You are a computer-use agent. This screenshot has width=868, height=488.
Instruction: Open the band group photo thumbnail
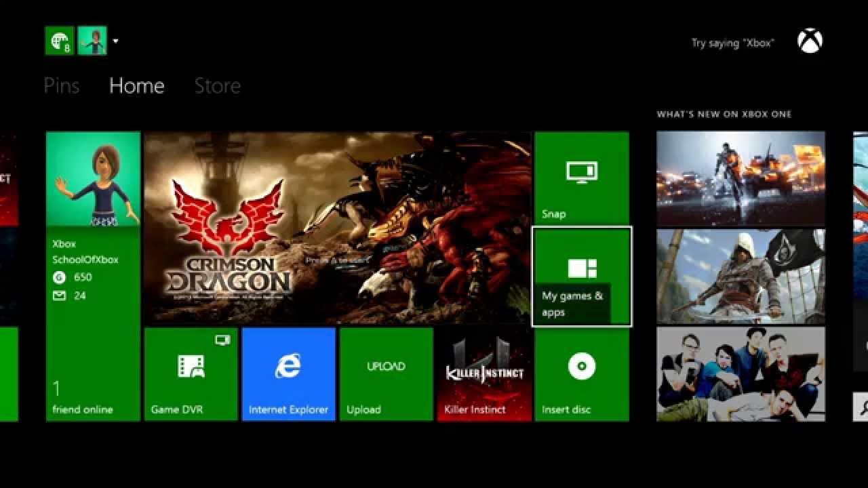pyautogui.click(x=741, y=374)
